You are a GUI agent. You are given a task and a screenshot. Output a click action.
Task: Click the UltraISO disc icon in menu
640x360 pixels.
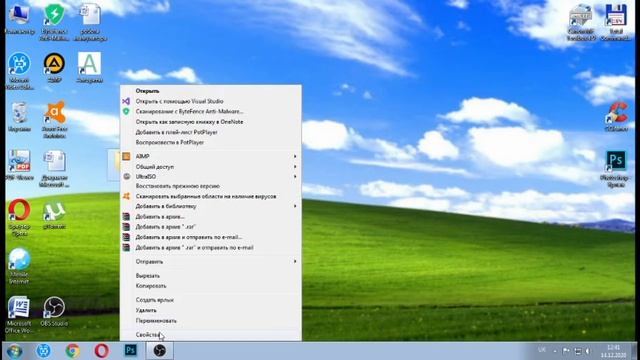[x=127, y=176]
